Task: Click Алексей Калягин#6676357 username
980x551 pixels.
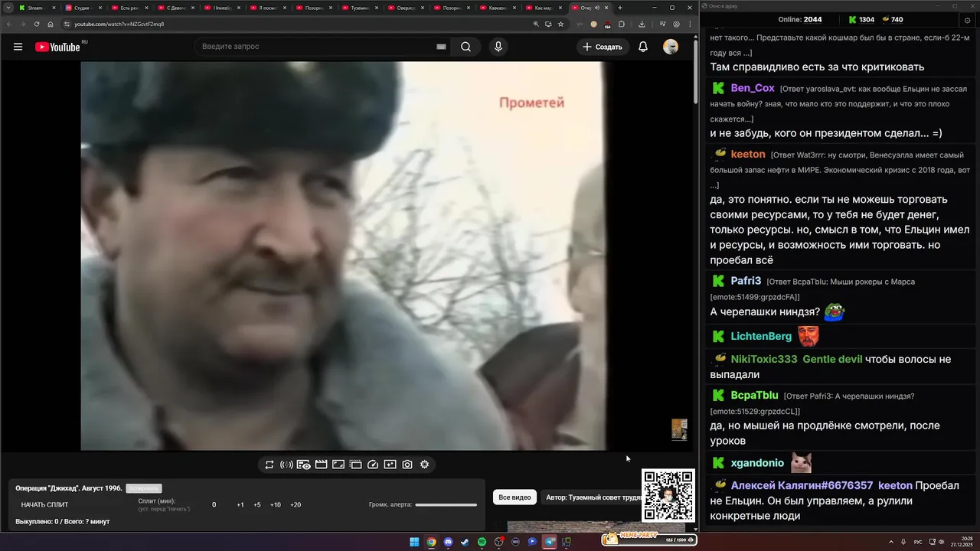Action: coord(802,485)
